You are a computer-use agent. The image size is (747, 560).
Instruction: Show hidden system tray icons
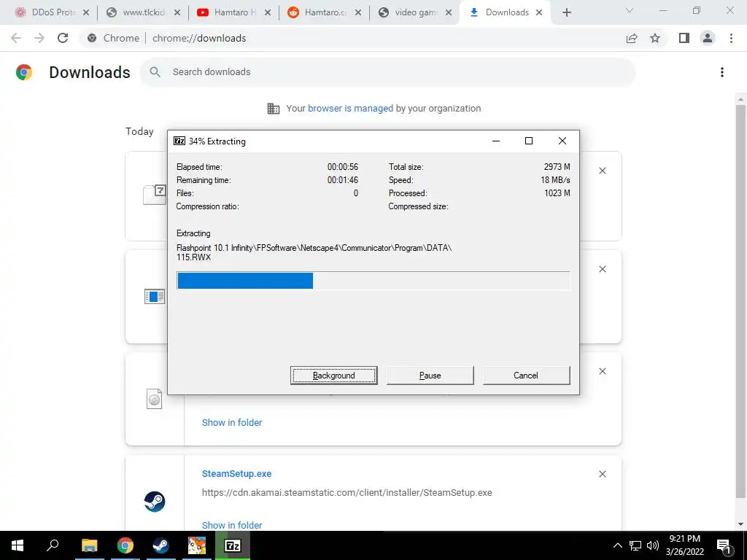pyautogui.click(x=617, y=545)
